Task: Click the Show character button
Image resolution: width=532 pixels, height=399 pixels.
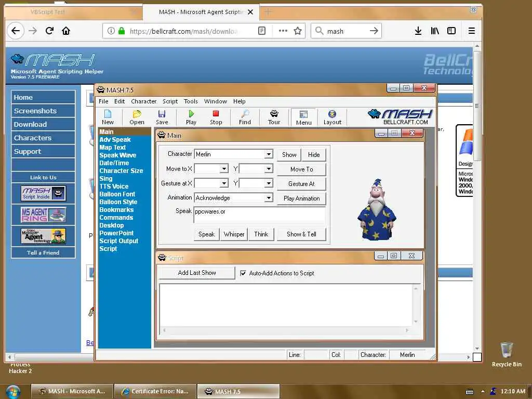Action: click(289, 155)
